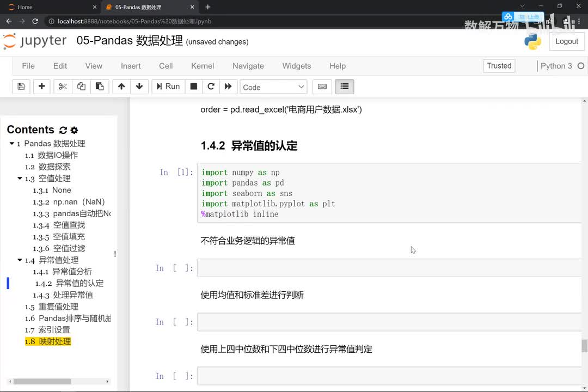This screenshot has width=588, height=392.
Task: Go to 1.4.3 处理异常值 in contents
Action: click(x=63, y=295)
